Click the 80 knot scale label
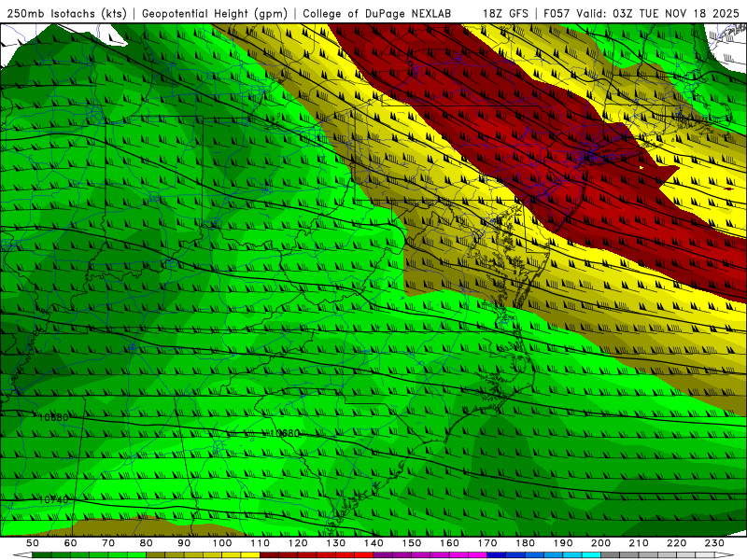Screen dimensions: 747x560 [147, 543]
